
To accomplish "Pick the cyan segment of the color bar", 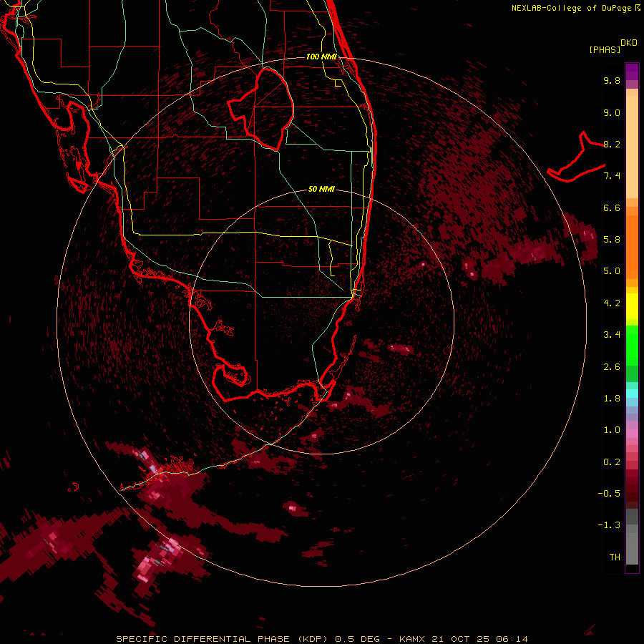I will 632,393.
